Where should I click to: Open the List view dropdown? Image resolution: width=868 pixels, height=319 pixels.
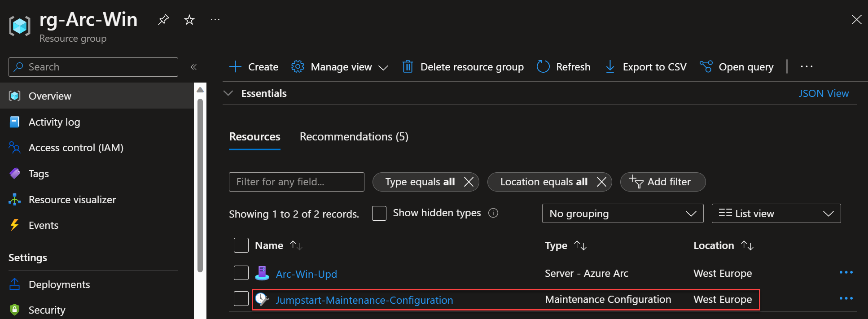pos(776,214)
